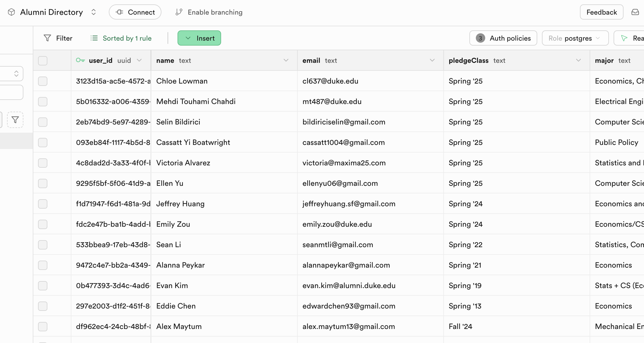Click pledgeClass cell Fall '24
The width and height of the screenshot is (644, 343).
(516, 326)
